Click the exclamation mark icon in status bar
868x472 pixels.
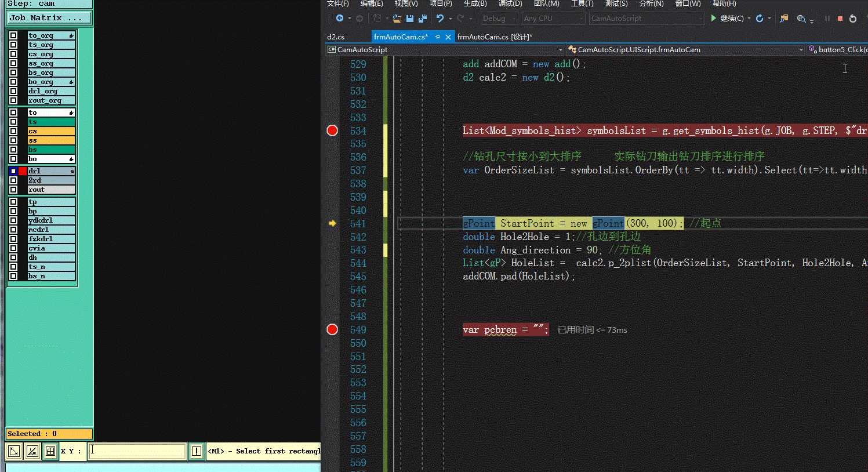(197, 451)
